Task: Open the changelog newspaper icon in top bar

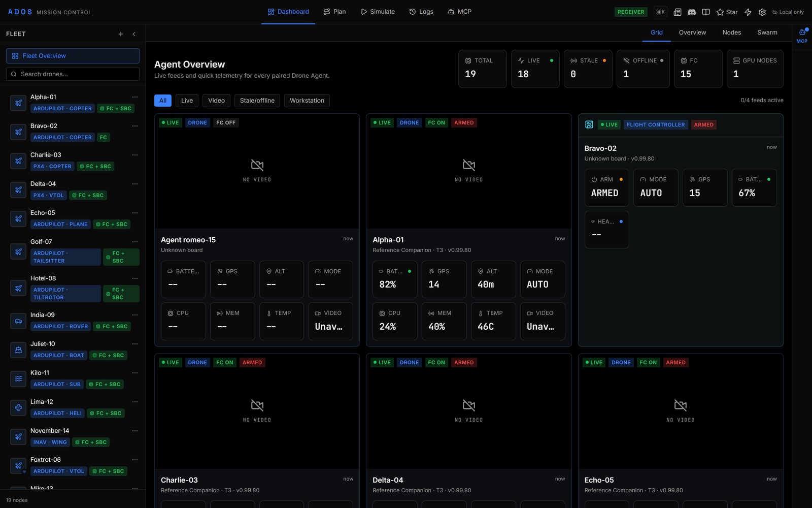Action: 677,12
